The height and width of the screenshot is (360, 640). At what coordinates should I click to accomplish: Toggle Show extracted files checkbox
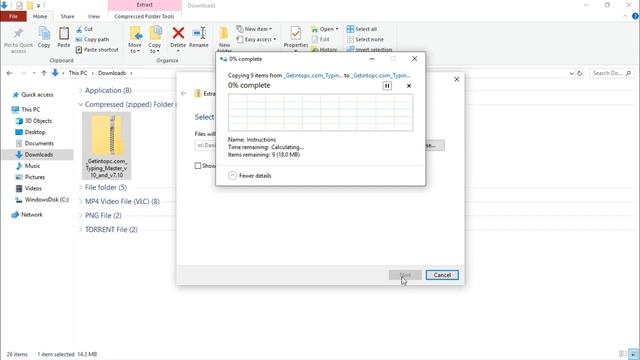click(198, 166)
